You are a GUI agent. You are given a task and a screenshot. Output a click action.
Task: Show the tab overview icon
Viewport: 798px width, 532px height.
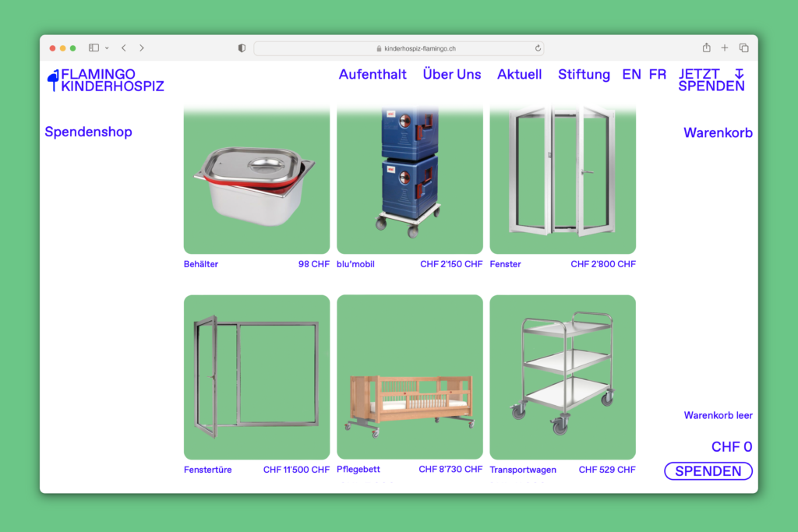(x=743, y=48)
